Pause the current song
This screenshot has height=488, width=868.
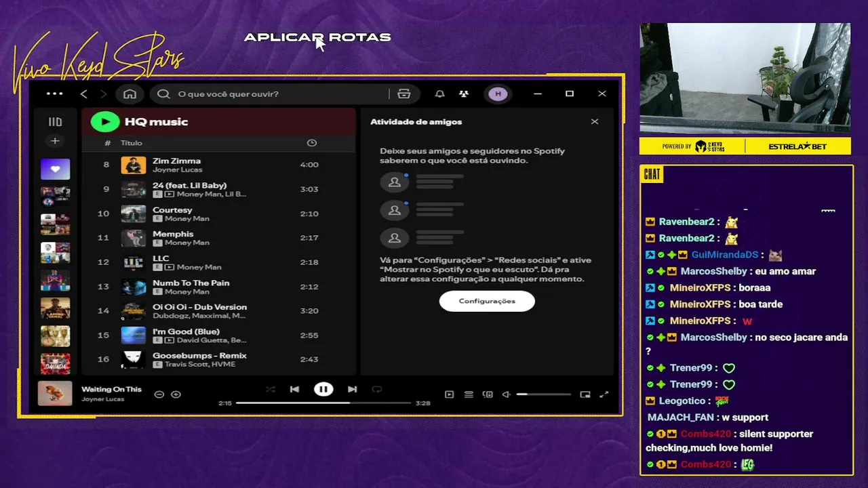323,389
